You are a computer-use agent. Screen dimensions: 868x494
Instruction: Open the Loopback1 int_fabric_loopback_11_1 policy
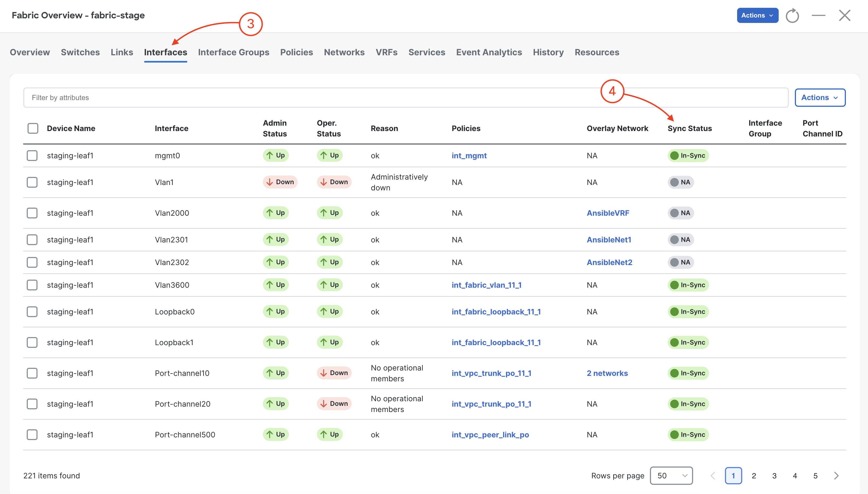click(496, 343)
